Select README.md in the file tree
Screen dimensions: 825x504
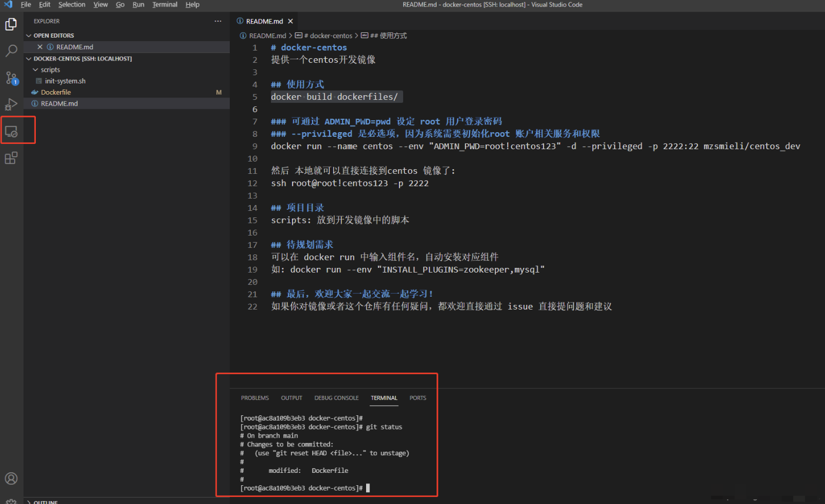(x=59, y=103)
